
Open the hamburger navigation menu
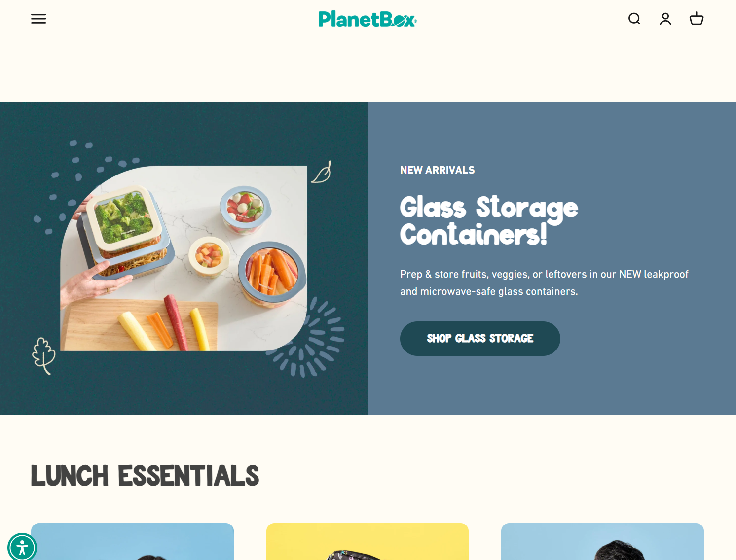point(38,19)
